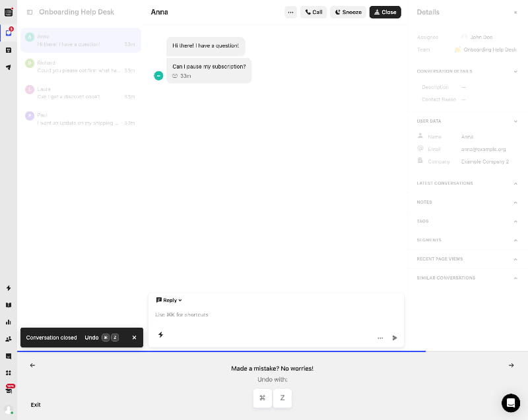Click the anna@example.org email value
The height and width of the screenshot is (420, 528).
tap(483, 149)
